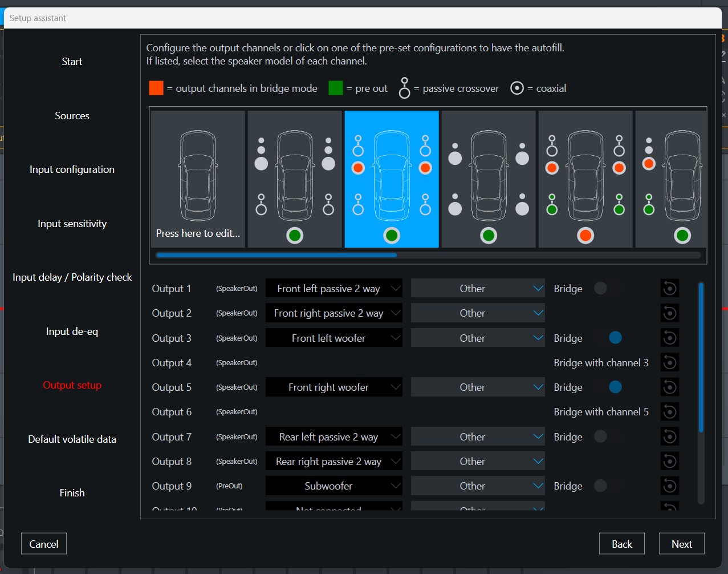Open the Sources step

click(x=72, y=116)
